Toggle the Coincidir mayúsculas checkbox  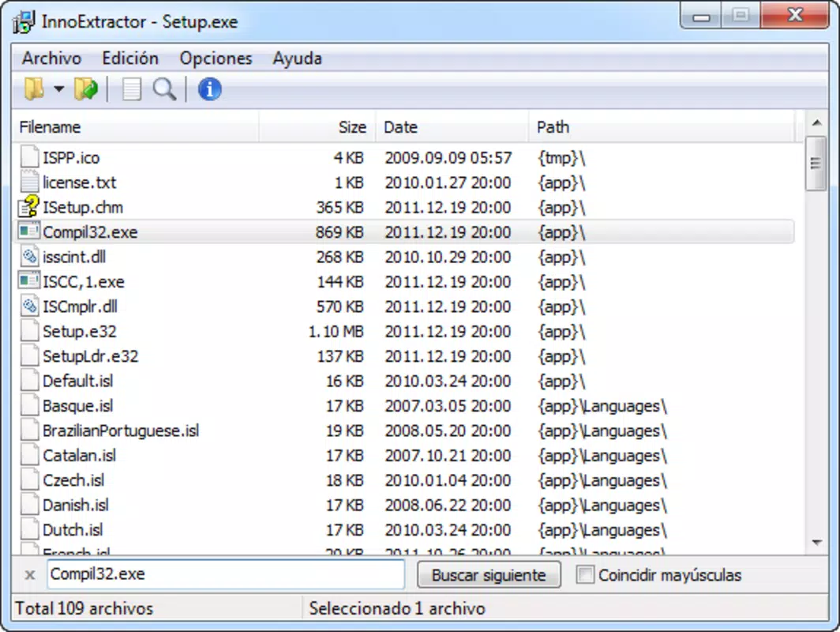coord(584,574)
